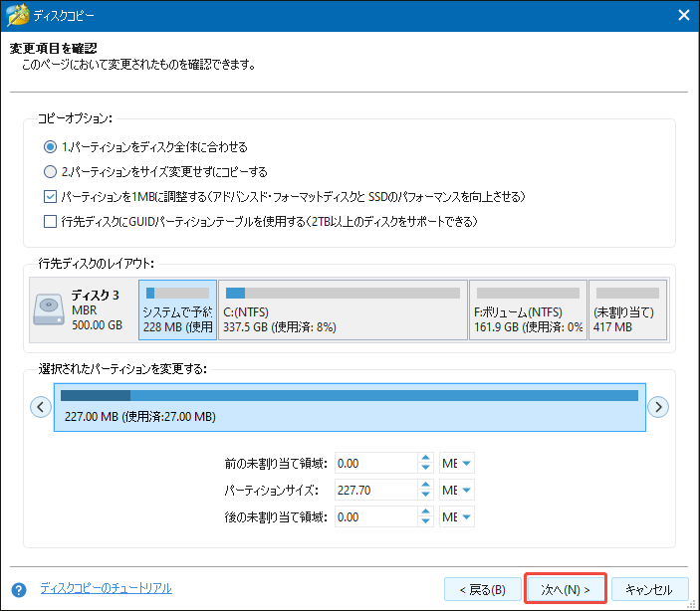
Task: Select the F: volume 161.9 GB partition
Action: tap(528, 310)
